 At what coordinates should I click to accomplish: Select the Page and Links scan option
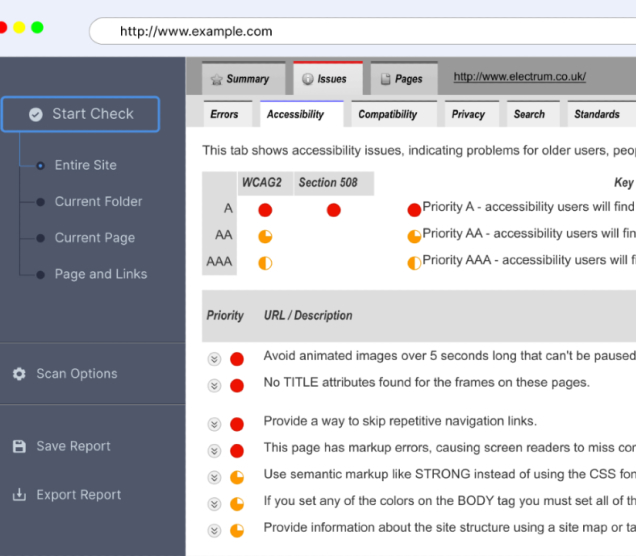(x=101, y=274)
